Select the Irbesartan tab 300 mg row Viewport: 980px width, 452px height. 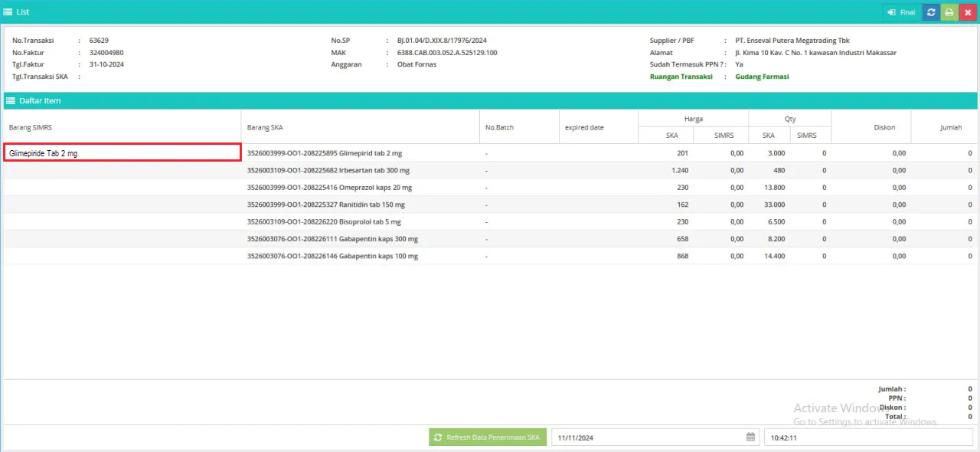(x=328, y=170)
